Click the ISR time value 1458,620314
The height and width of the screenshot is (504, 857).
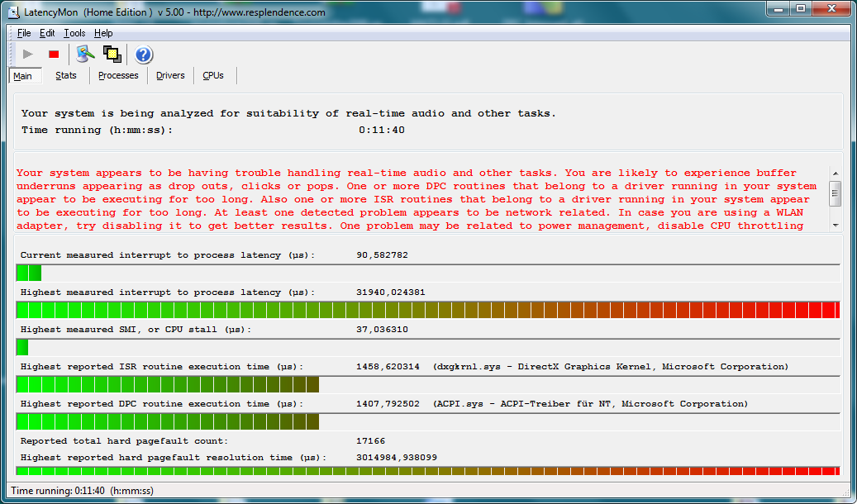pos(388,367)
